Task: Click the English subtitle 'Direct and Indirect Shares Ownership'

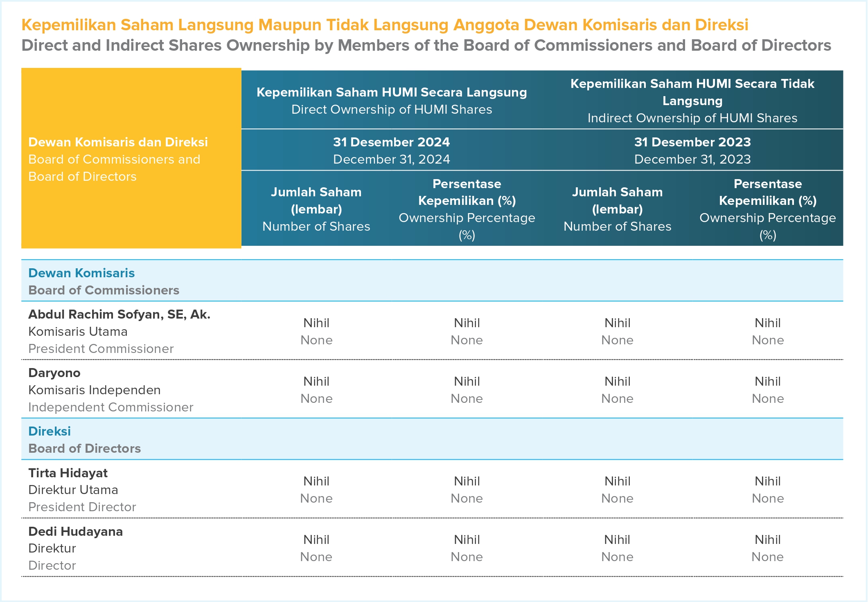Action: click(x=165, y=45)
